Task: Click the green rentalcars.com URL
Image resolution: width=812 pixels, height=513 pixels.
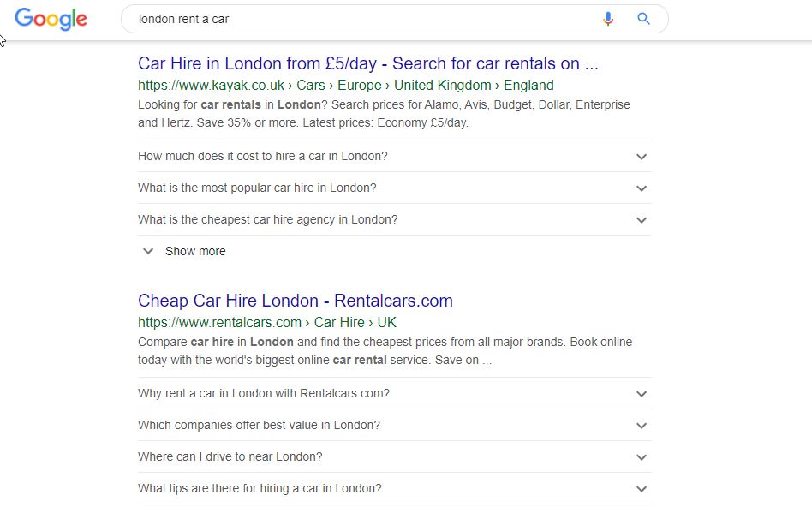Action: point(219,323)
